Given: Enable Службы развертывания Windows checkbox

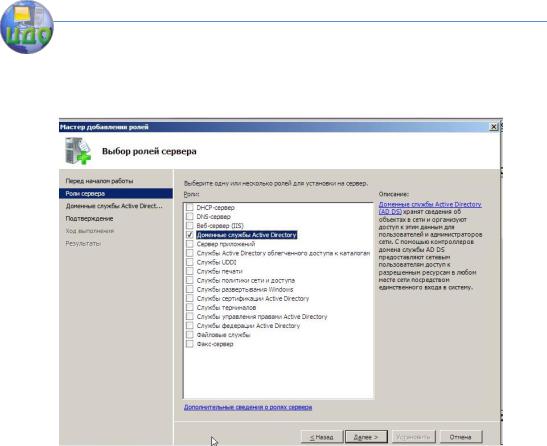Looking at the screenshot, I should coord(189,289).
